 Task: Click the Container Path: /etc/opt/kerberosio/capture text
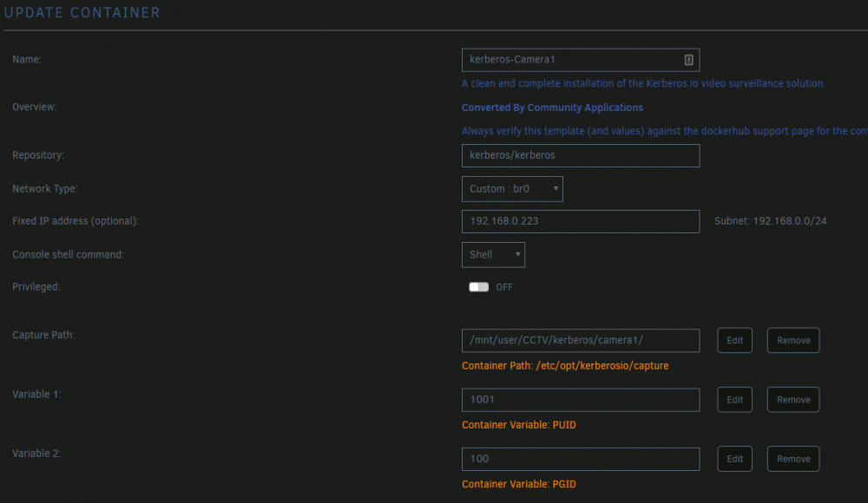click(565, 366)
